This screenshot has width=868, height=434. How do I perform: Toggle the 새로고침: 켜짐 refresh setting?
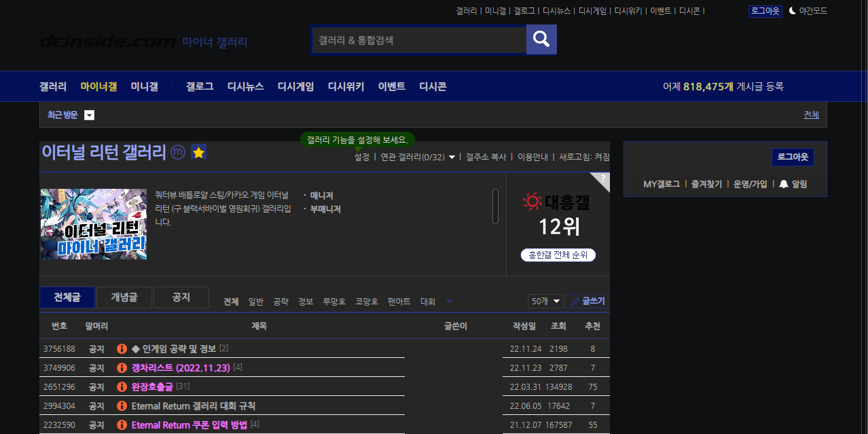[x=585, y=156]
